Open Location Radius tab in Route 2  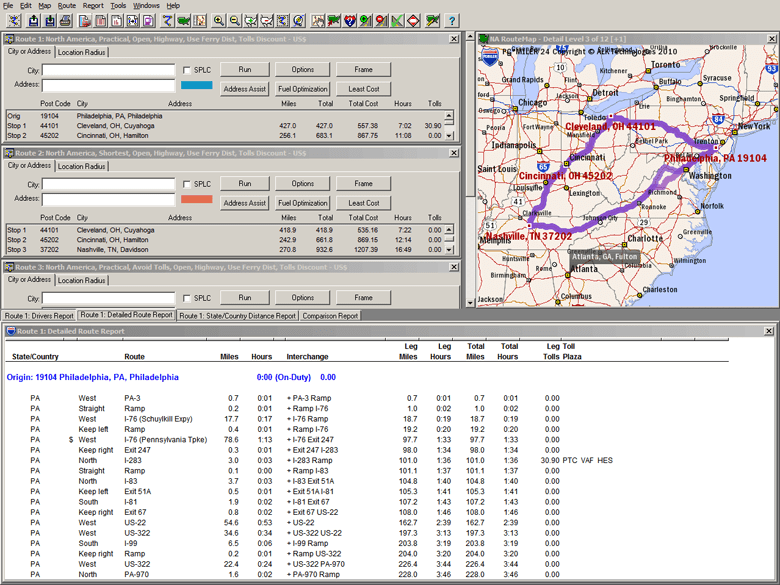[x=82, y=166]
